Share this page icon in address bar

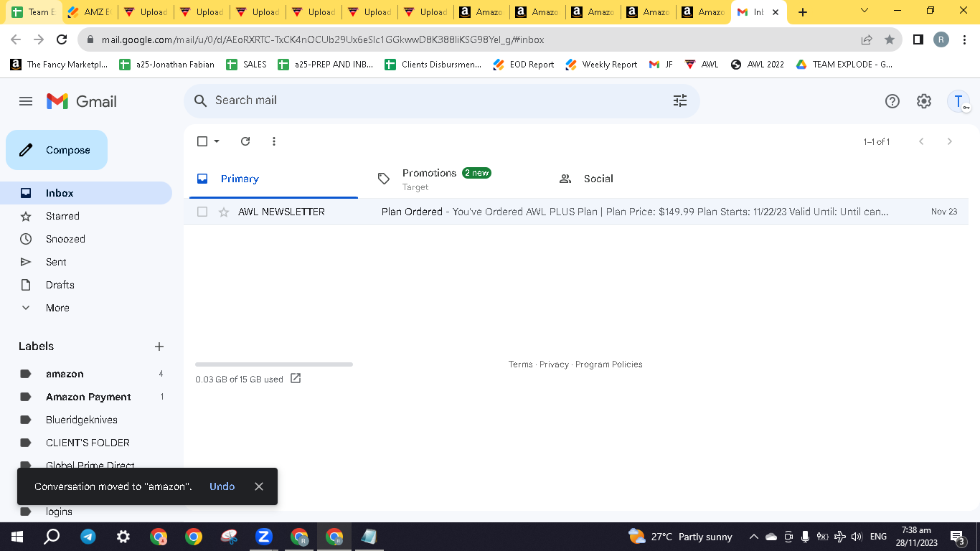867,39
